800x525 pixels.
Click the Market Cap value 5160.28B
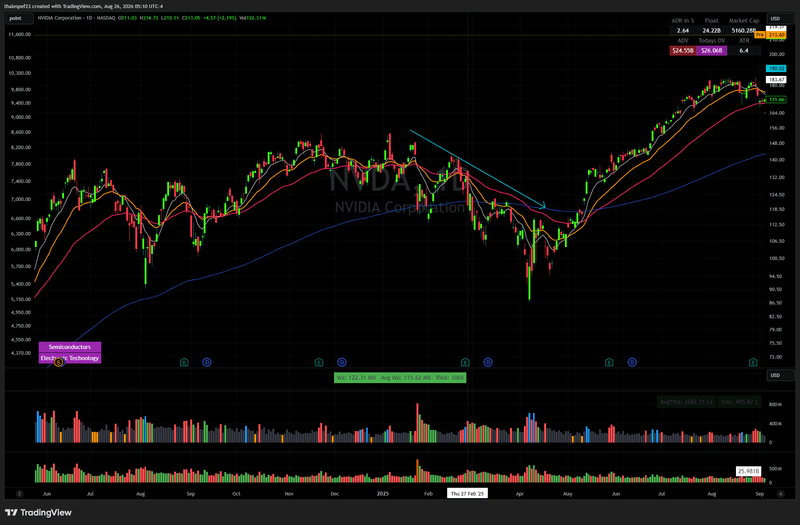[x=744, y=31]
